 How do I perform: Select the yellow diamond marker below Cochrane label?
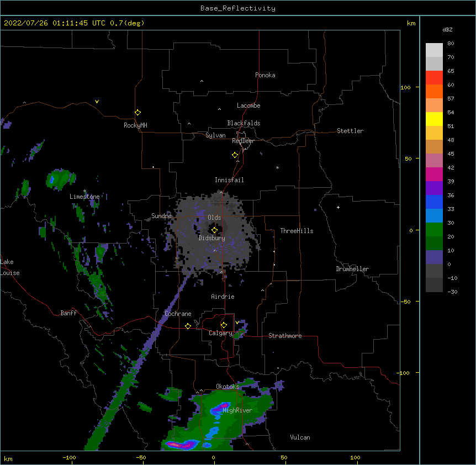click(188, 326)
